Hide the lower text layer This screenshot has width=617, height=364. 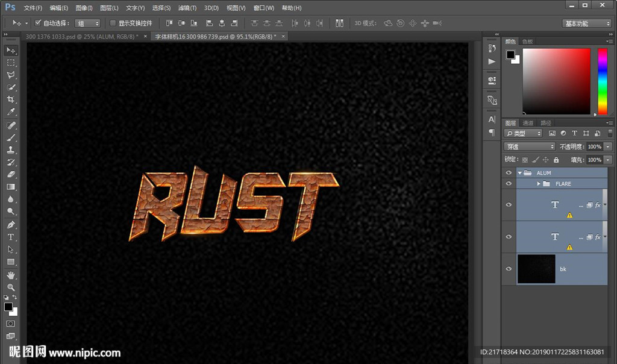click(x=509, y=237)
